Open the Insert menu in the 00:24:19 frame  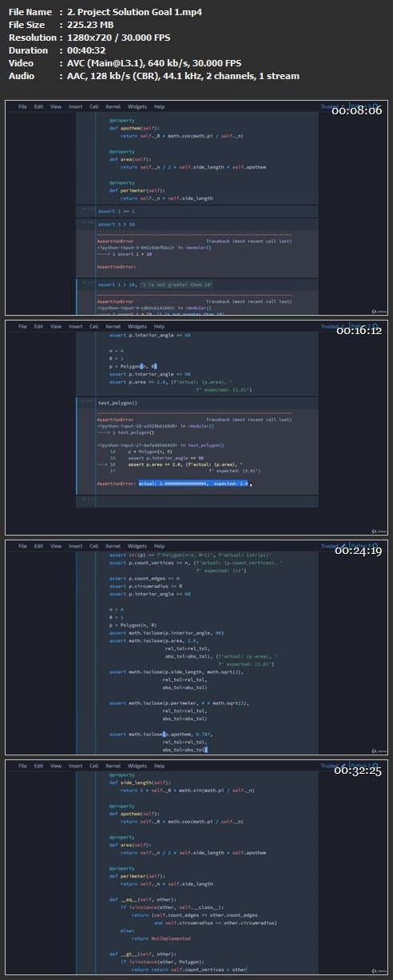[x=75, y=546]
